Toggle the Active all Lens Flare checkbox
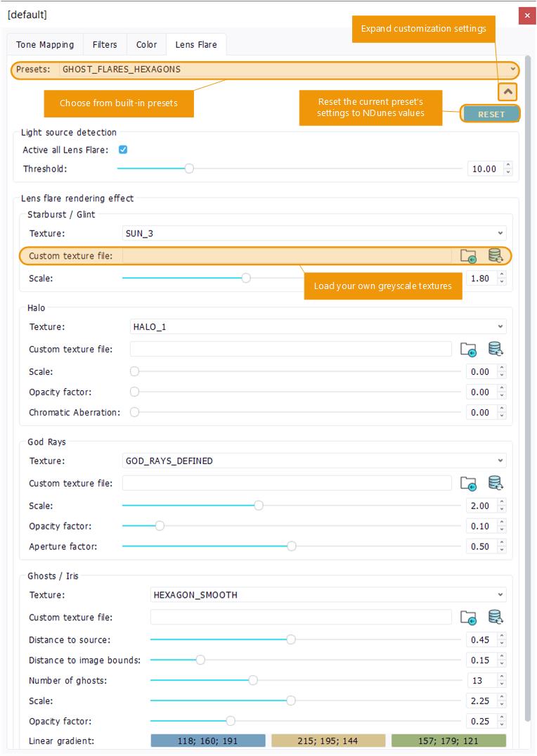Image resolution: width=537 pixels, height=756 pixels. tap(123, 150)
